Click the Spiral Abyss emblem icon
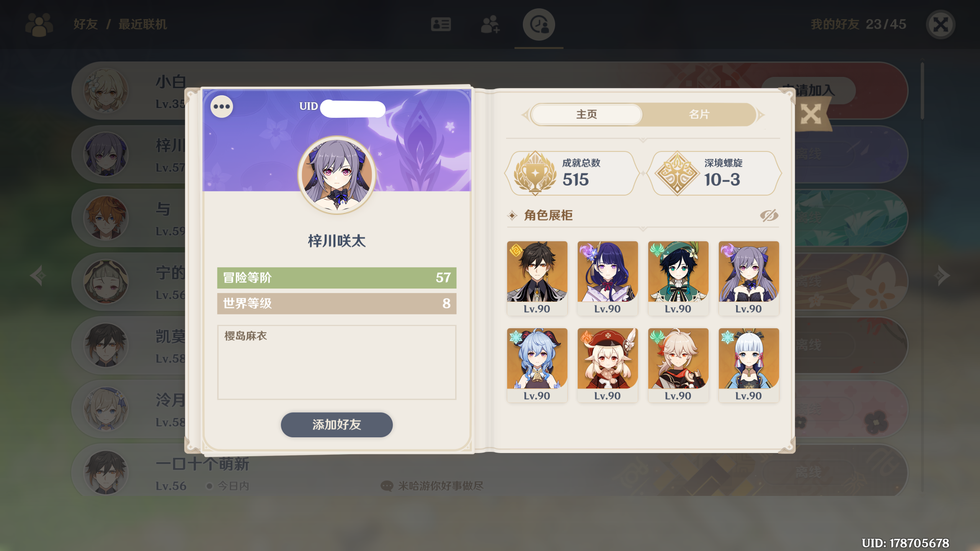The height and width of the screenshot is (551, 980). pyautogui.click(x=677, y=173)
